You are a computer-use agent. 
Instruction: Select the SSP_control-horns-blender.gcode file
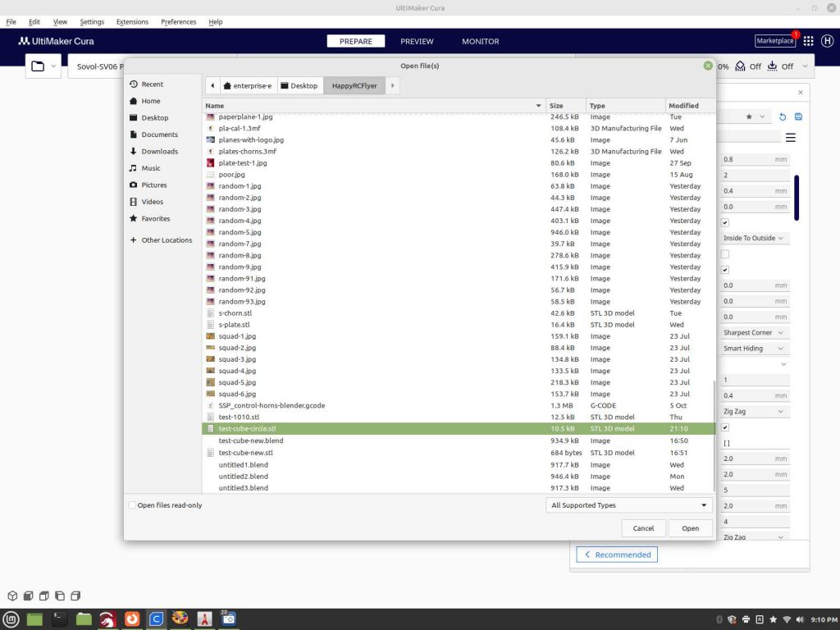(x=458, y=405)
